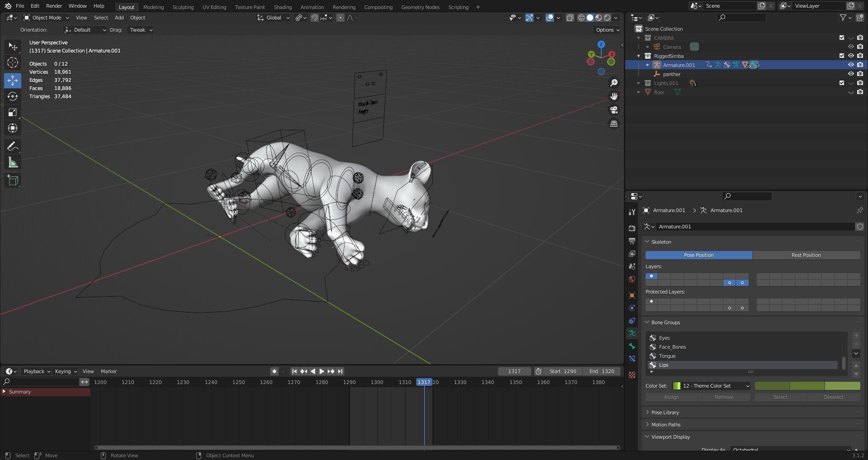Open the Texture properties tab

point(632,375)
